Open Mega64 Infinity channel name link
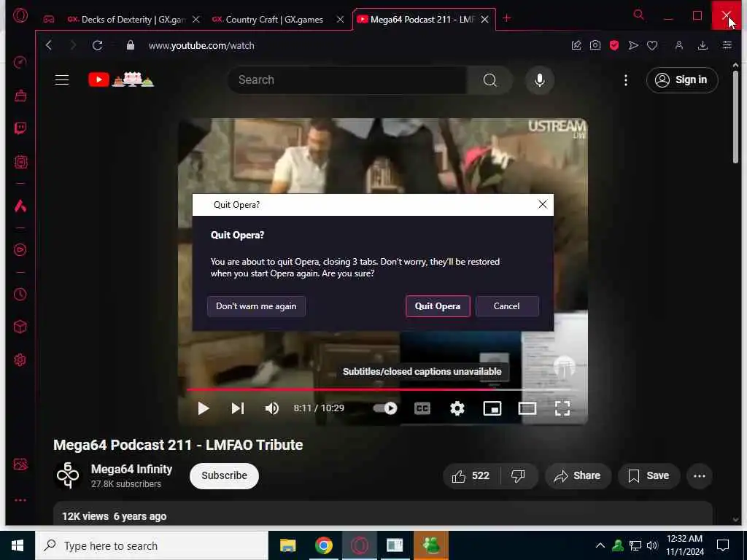 pyautogui.click(x=131, y=469)
